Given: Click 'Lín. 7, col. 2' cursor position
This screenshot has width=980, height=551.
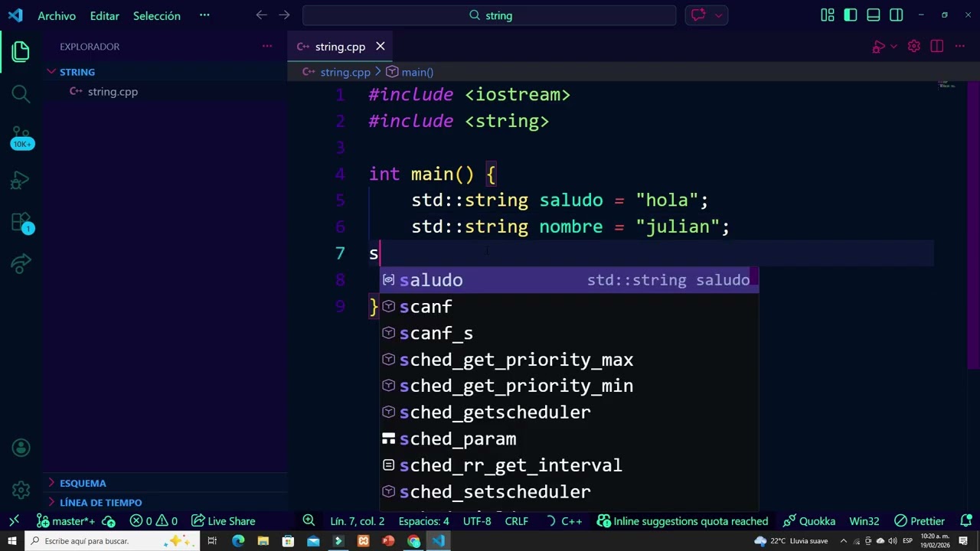Looking at the screenshot, I should pyautogui.click(x=358, y=521).
